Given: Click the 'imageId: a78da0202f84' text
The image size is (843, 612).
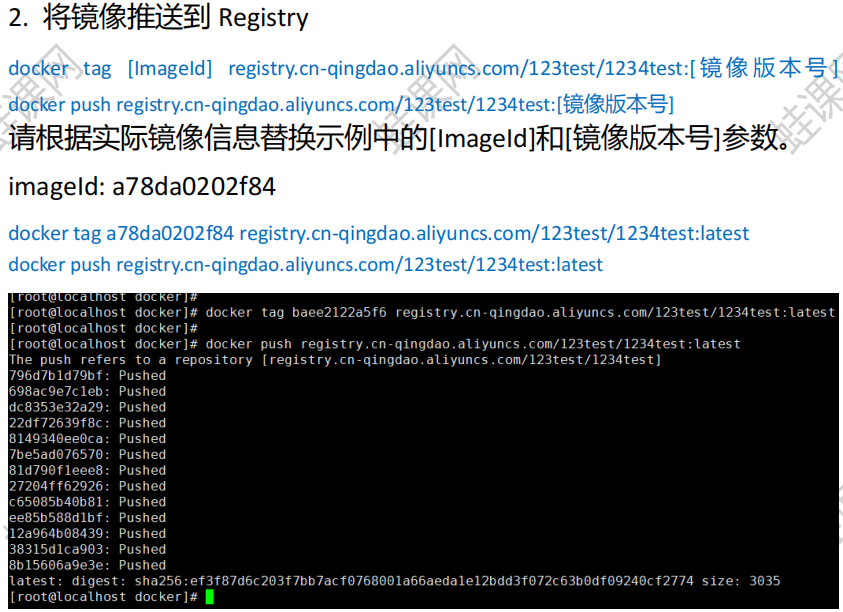Looking at the screenshot, I should tap(142, 187).
